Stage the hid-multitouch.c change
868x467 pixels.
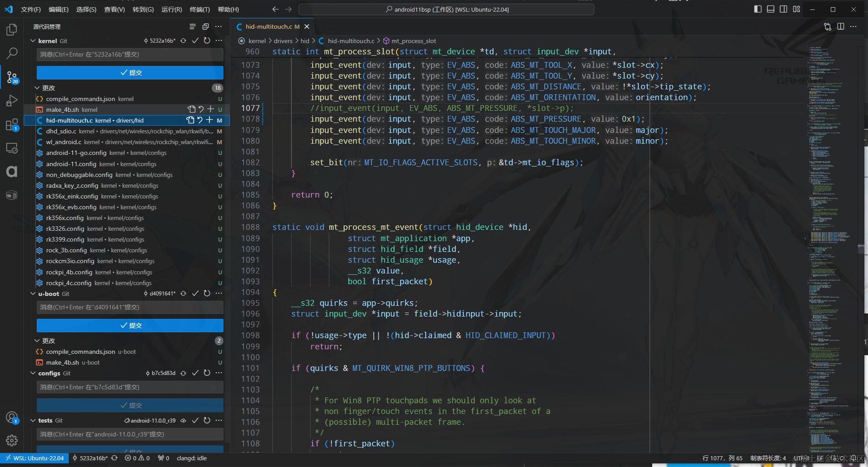(x=209, y=120)
